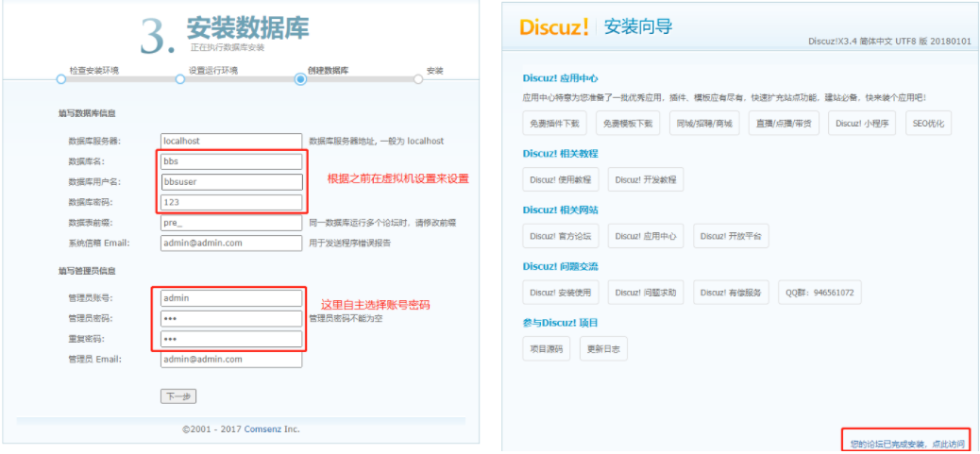
Task: Click the 参与Discuz! 项目 section heading
Action: (x=560, y=323)
